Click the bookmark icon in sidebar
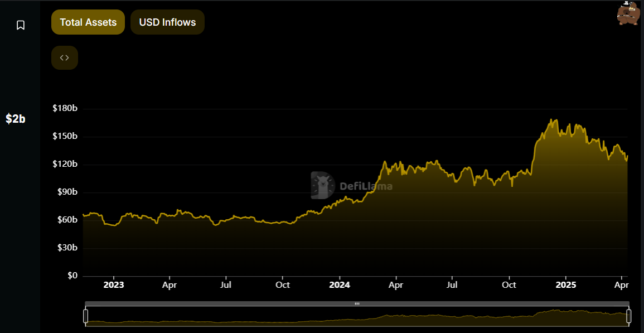The height and width of the screenshot is (333, 644). 21,25
